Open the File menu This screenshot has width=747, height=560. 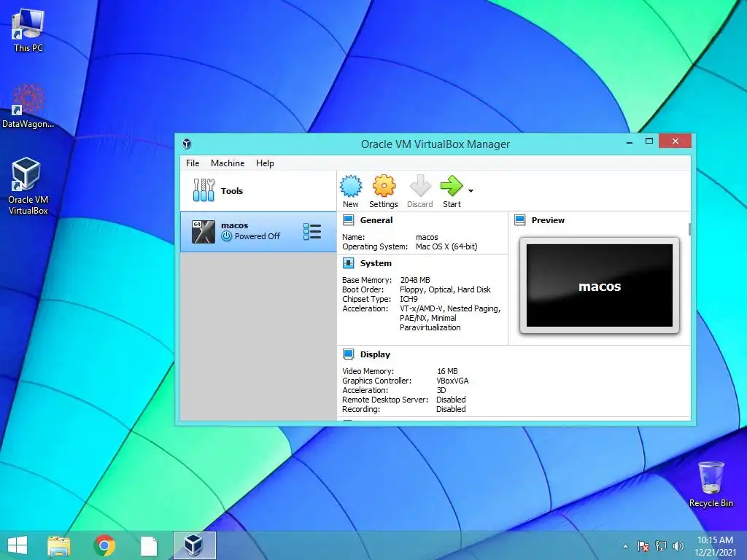tap(193, 163)
